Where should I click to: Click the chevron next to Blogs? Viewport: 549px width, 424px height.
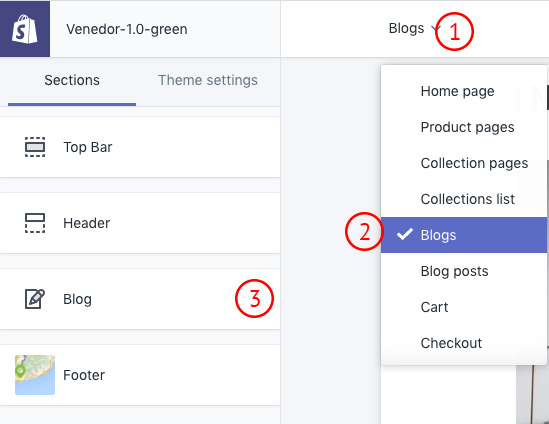pos(436,28)
